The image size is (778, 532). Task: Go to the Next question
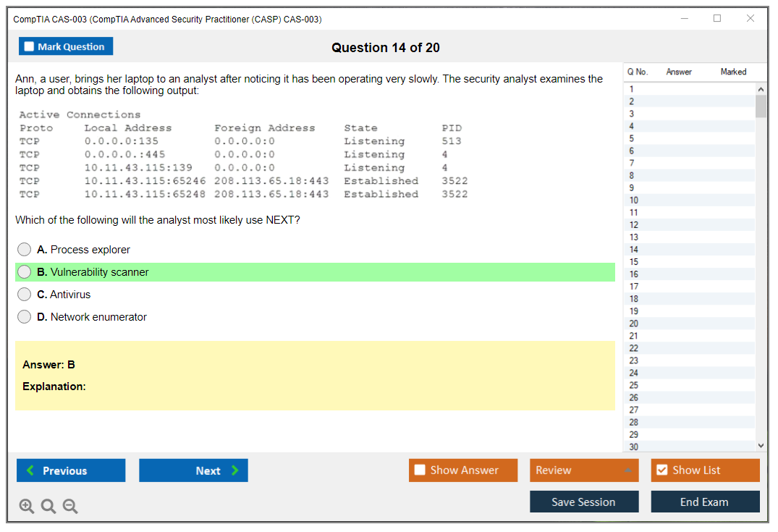(193, 470)
